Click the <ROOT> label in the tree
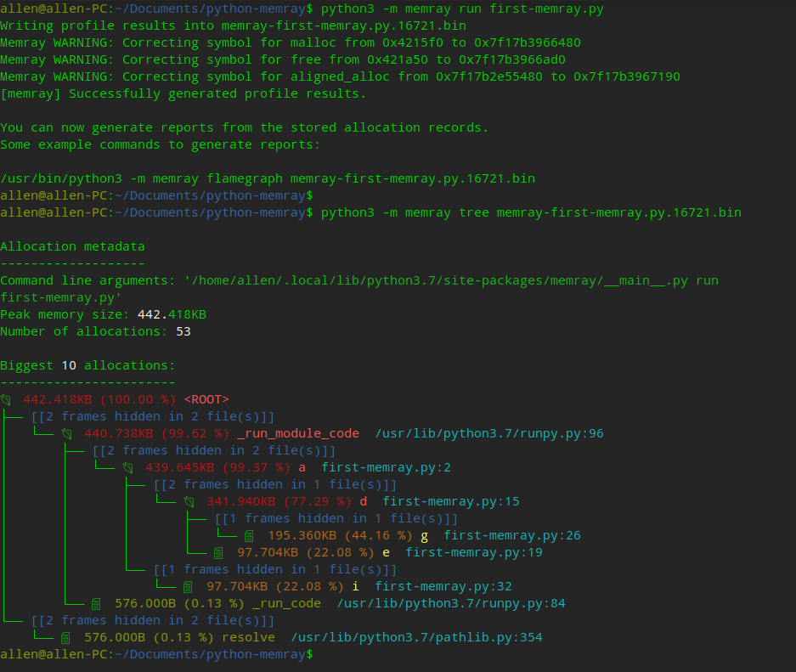This screenshot has height=672, width=796. click(206, 399)
